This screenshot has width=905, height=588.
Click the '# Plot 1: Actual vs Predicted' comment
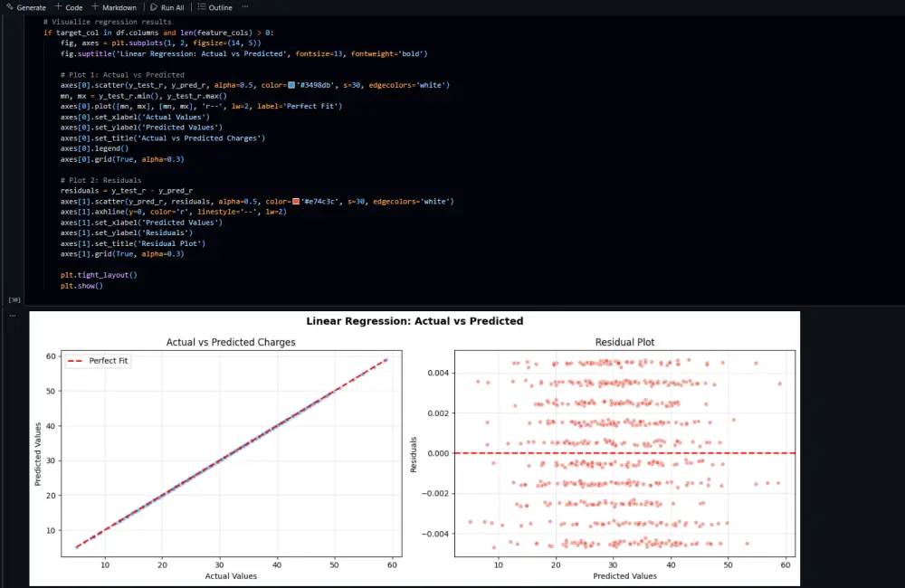click(x=122, y=75)
